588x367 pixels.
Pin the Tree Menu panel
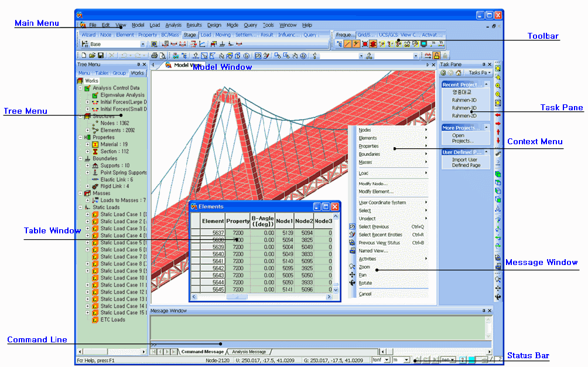(138, 64)
